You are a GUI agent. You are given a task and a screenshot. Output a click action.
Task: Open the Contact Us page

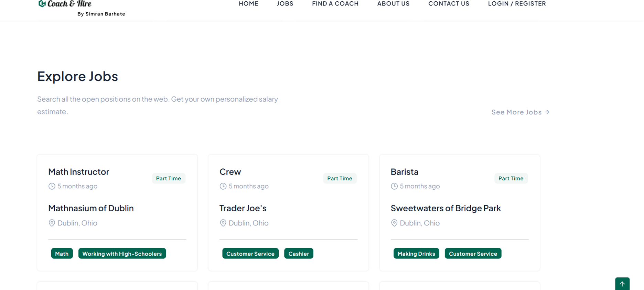pos(449,4)
